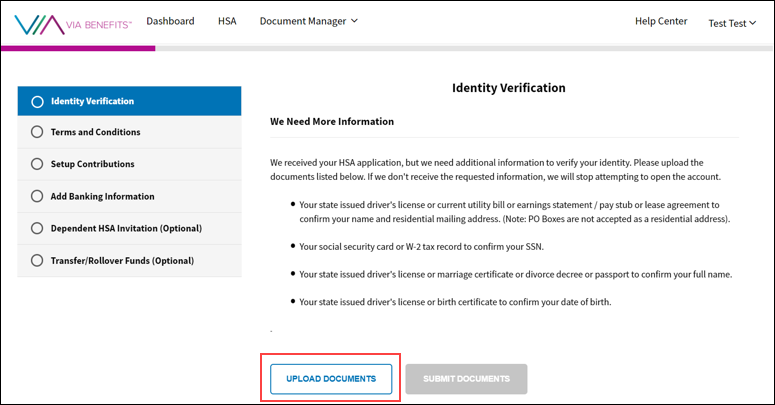Open the Test Test user menu
Viewport: 775px width, 405px height.
[732, 23]
